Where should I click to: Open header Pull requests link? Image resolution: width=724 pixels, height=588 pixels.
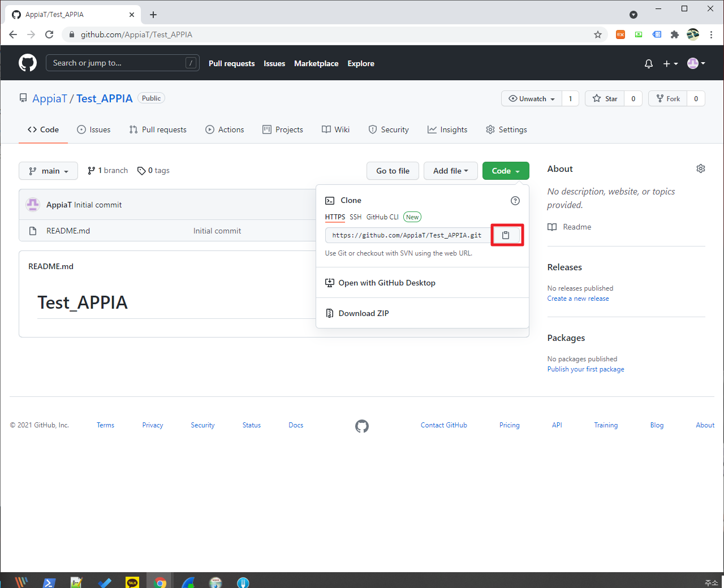pyautogui.click(x=231, y=63)
